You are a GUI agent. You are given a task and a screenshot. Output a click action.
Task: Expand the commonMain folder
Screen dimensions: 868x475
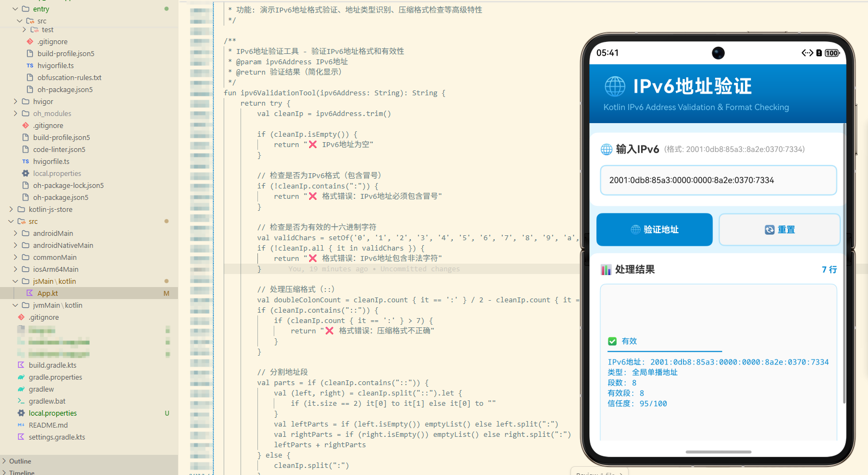(x=15, y=257)
